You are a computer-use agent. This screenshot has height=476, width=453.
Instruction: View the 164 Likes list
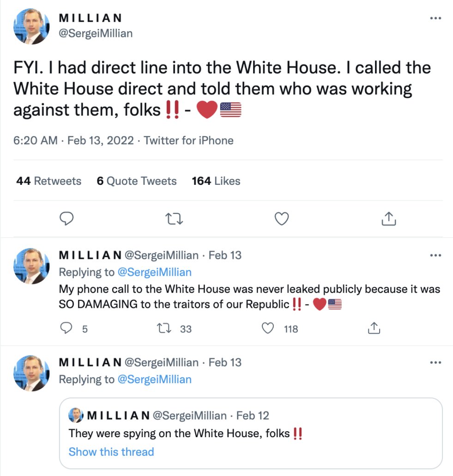[216, 181]
